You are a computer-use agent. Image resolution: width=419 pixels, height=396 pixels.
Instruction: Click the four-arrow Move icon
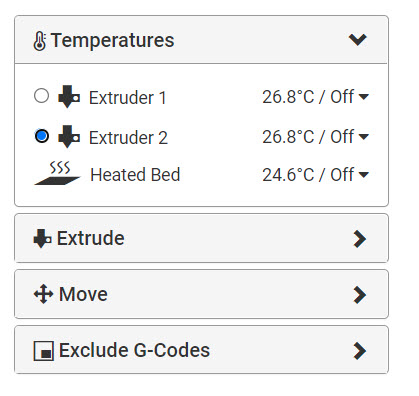click(x=43, y=294)
